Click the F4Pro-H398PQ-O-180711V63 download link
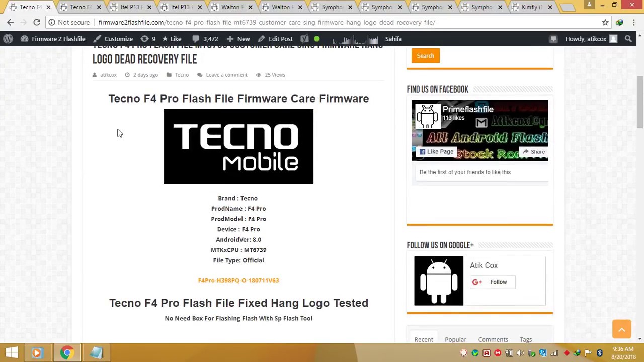Screen dimensions: 644x362 (x=238, y=280)
